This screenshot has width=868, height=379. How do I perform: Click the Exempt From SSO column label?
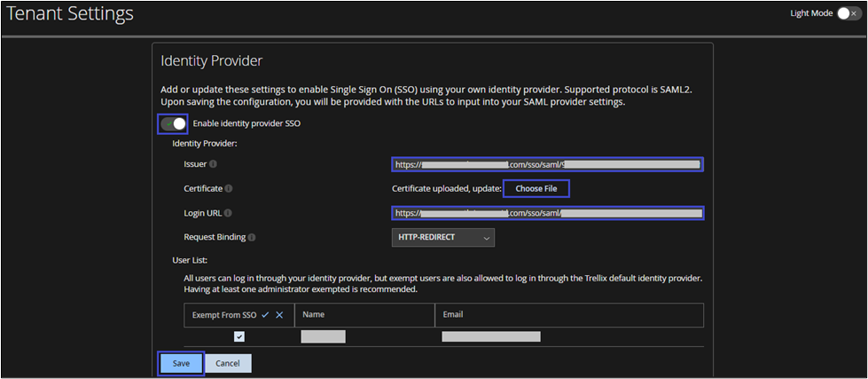coord(224,315)
